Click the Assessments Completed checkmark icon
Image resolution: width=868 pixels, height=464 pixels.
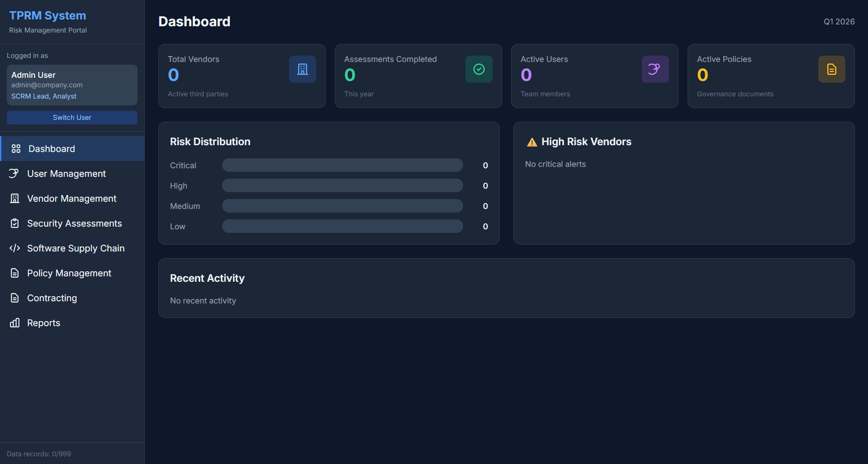(479, 69)
